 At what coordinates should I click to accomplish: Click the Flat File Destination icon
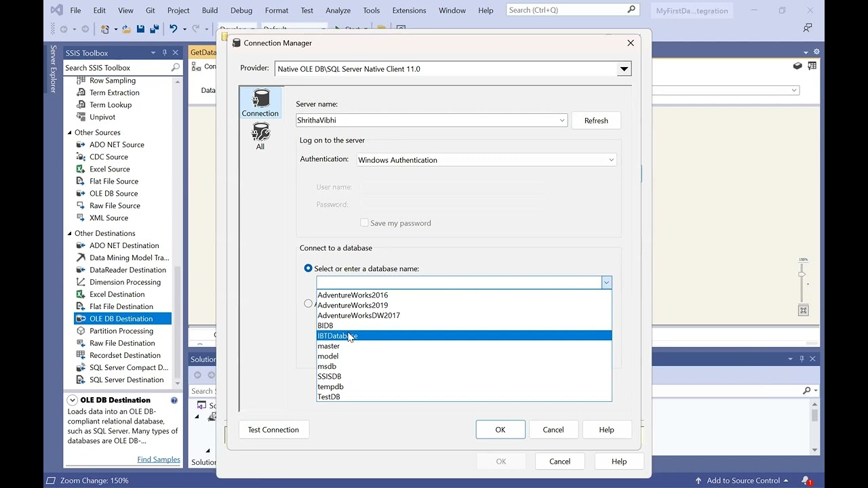(81, 307)
